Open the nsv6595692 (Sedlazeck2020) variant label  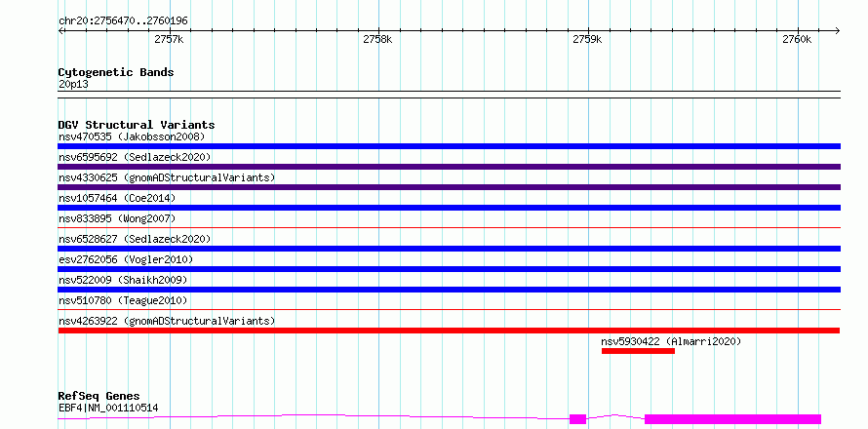click(135, 157)
